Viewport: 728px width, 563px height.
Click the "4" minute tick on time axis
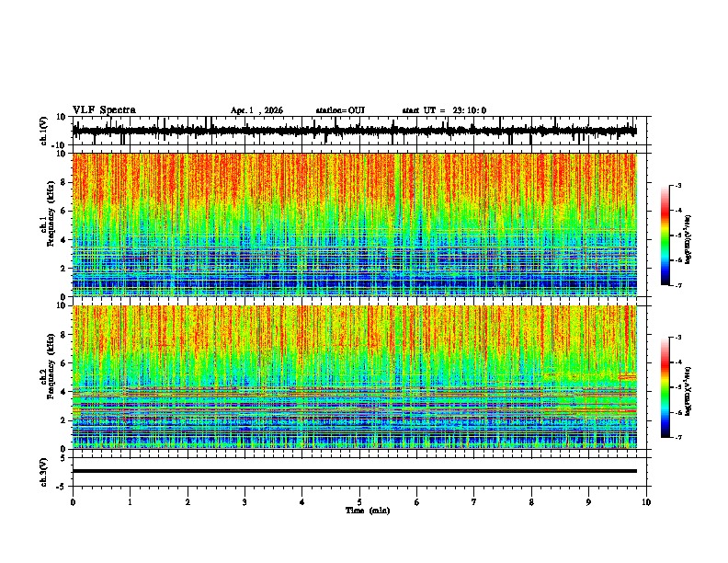(302, 502)
